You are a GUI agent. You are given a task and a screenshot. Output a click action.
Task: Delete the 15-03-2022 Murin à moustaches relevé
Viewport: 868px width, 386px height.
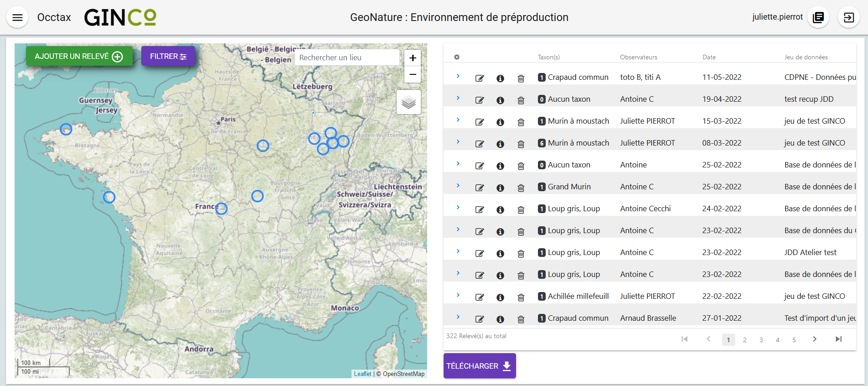[x=521, y=122]
